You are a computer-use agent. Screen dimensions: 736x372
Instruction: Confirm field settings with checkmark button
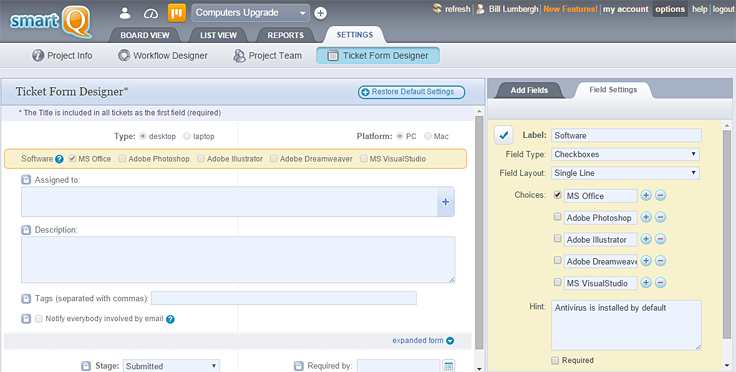pyautogui.click(x=504, y=136)
